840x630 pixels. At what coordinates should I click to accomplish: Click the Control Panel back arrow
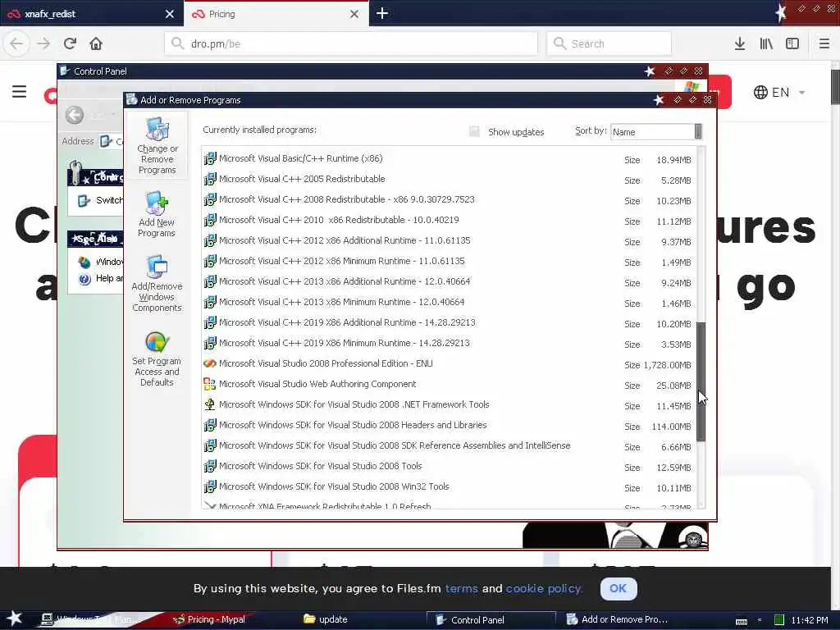pyautogui.click(x=75, y=114)
